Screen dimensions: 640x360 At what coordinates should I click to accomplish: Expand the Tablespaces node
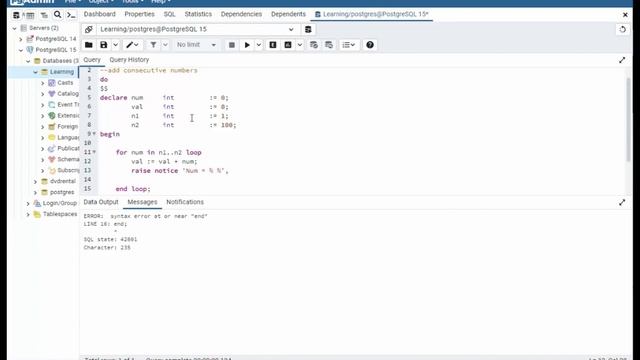[x=28, y=214]
